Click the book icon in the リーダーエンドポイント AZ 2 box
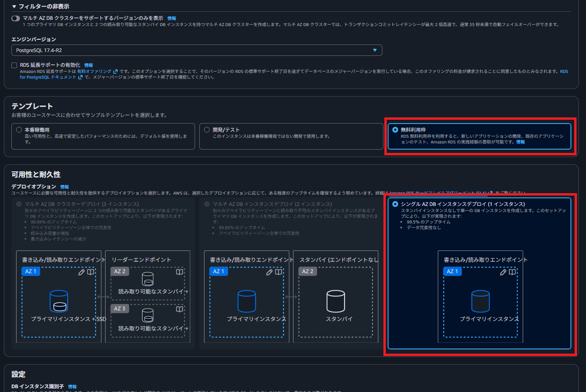586x392 pixels. tap(180, 271)
